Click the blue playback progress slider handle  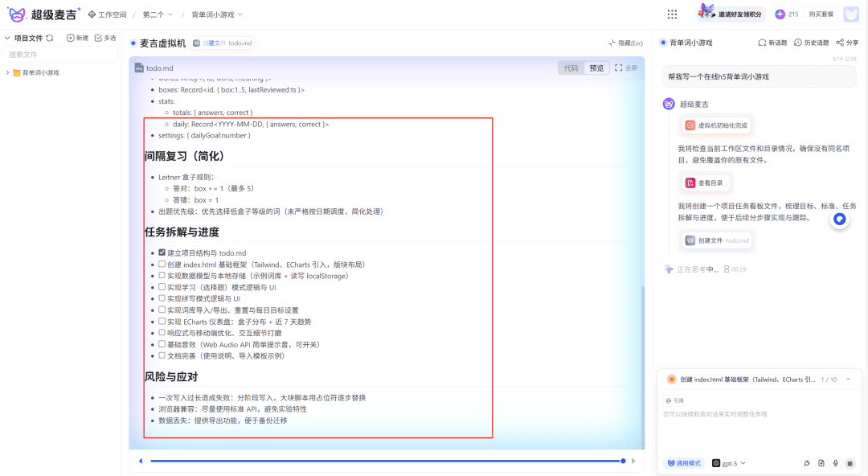click(623, 461)
